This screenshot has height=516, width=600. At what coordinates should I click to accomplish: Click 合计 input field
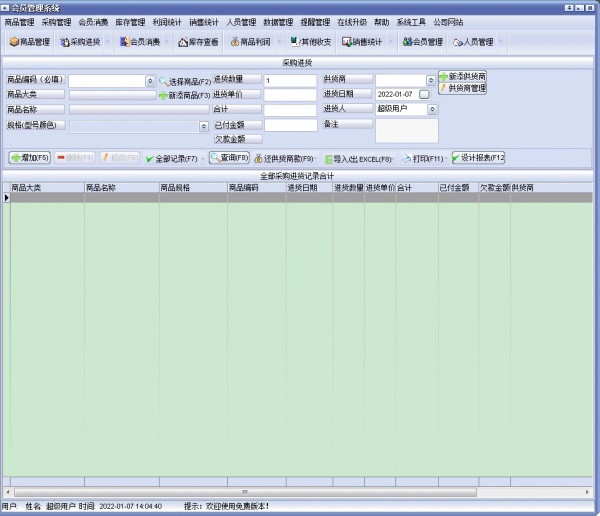pos(290,110)
